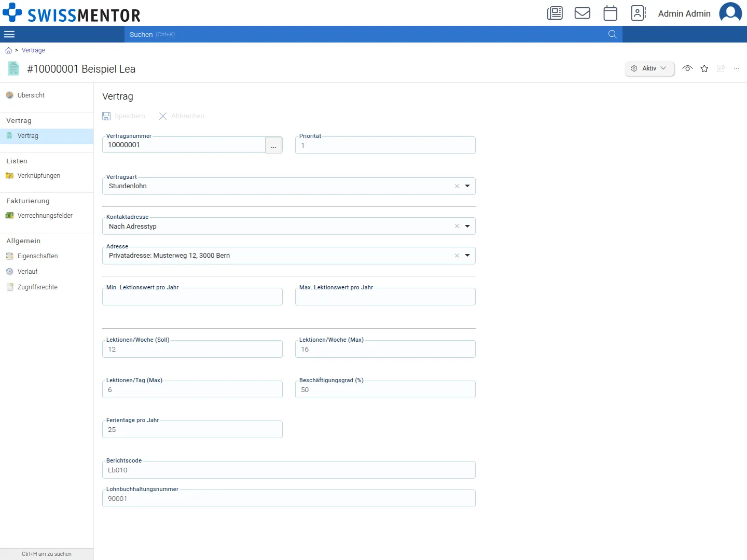Click the ellipsis button beside Vertragsnummer
Viewport: 747px width, 560px height.
(273, 145)
